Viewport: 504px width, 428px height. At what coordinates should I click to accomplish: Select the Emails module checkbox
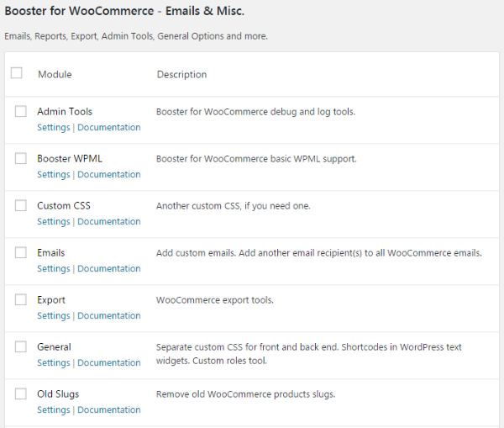(21, 252)
